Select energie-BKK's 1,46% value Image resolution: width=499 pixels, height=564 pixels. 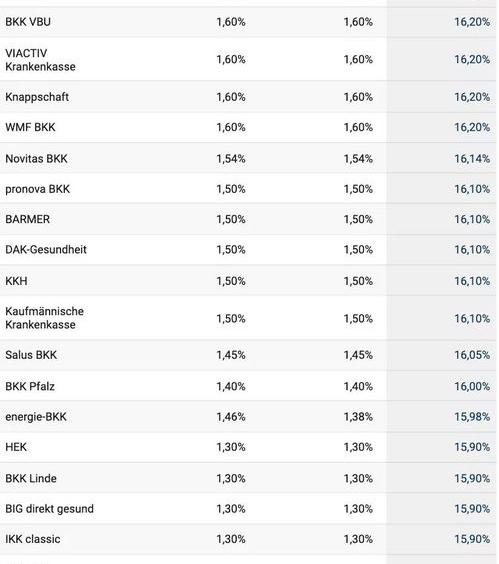[231, 417]
